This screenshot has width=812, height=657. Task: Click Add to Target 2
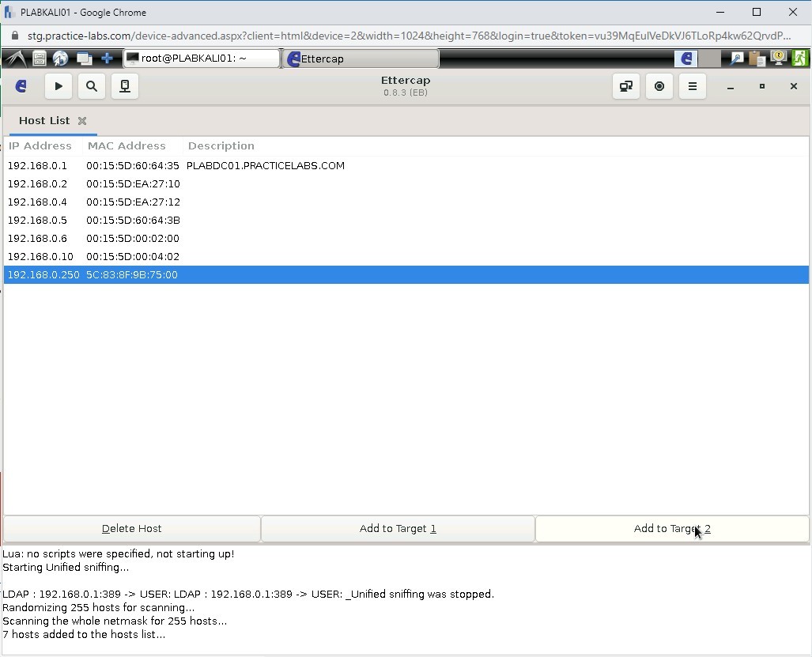click(671, 528)
